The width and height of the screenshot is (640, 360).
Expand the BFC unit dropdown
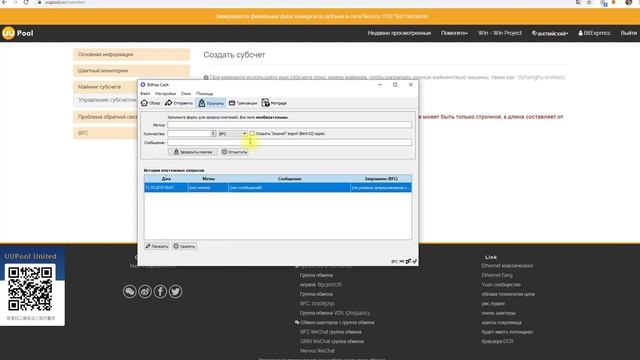pyautogui.click(x=233, y=133)
